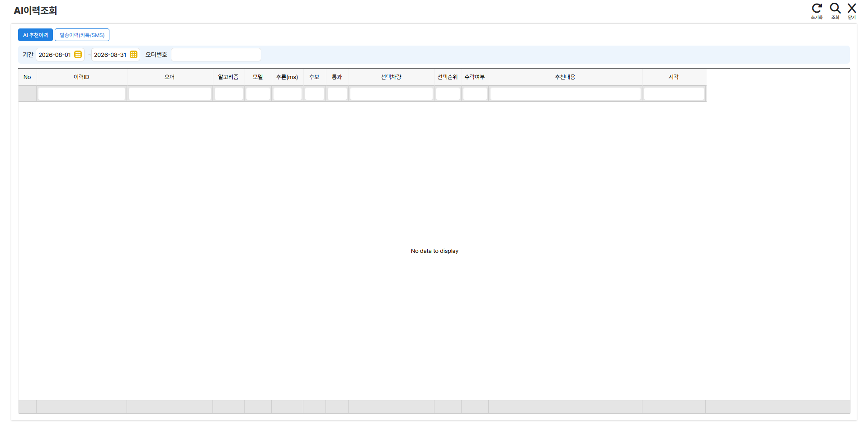Sort by 추론(ms) column header
The image size is (868, 429).
click(x=287, y=77)
